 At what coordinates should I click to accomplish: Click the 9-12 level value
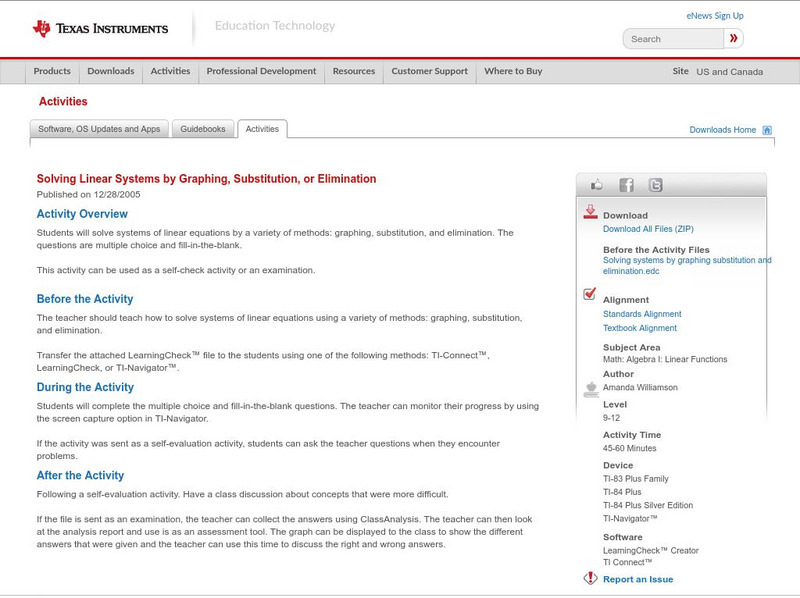pos(611,418)
